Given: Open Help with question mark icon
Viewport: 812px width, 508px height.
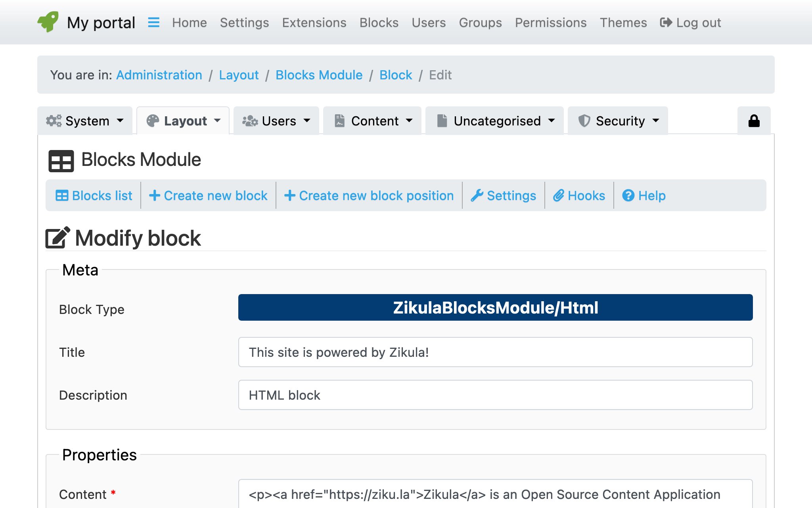Looking at the screenshot, I should [x=643, y=196].
